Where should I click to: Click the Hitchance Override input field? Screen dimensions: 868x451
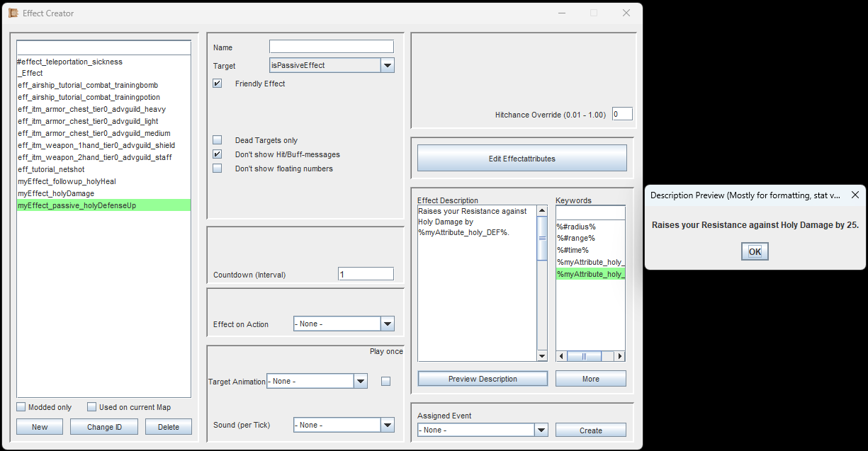point(621,114)
